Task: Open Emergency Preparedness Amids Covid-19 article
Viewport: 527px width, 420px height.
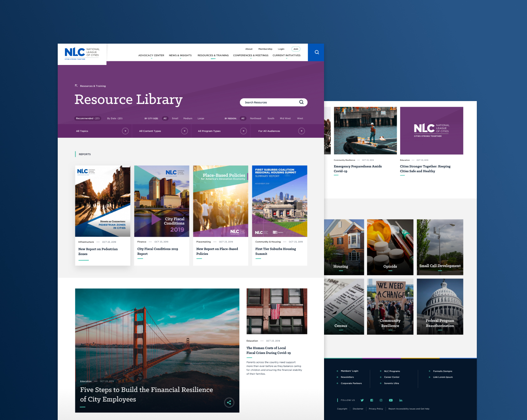Action: [358, 169]
